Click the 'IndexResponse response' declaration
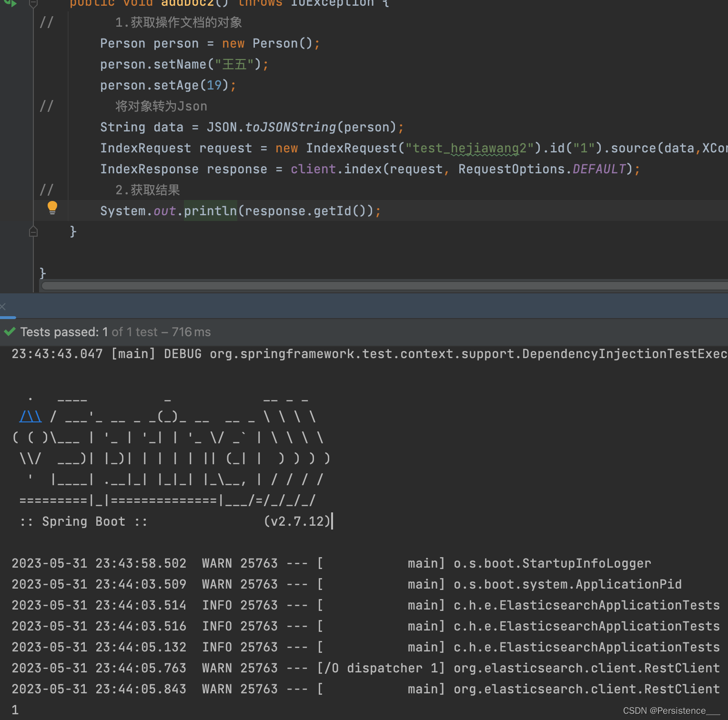The image size is (728, 720). (183, 169)
